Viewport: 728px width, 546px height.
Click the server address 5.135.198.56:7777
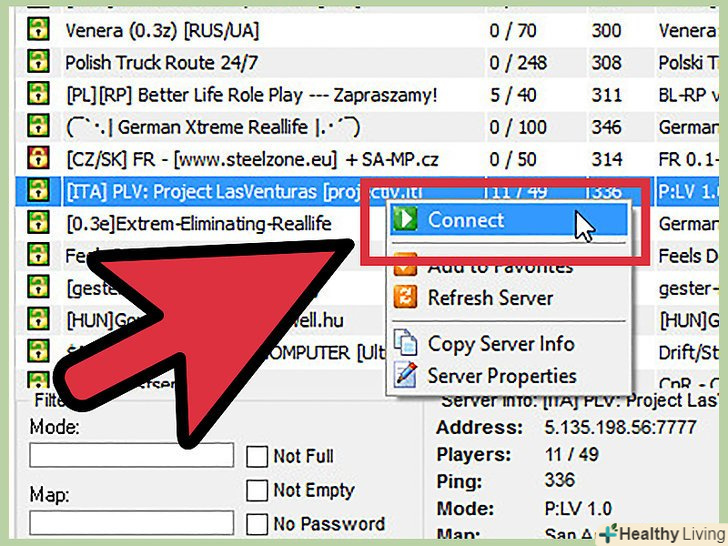click(x=620, y=427)
